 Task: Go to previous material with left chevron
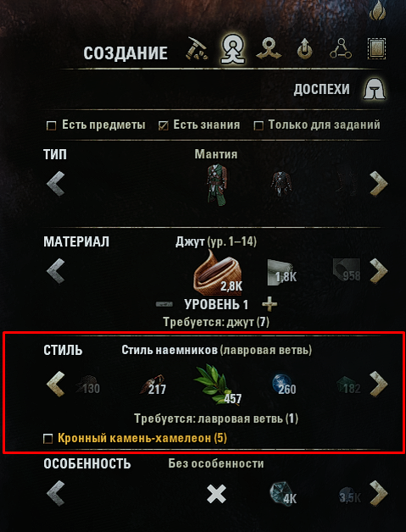56,271
